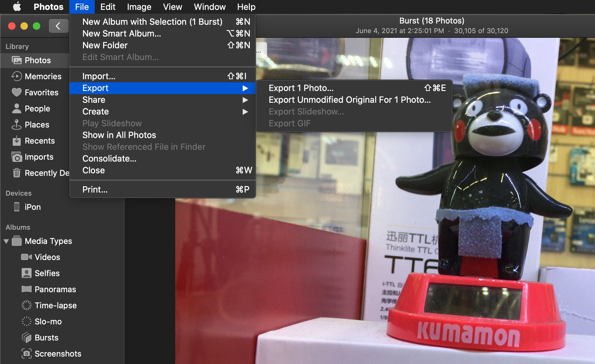Choose Close from File menu
This screenshot has width=595, height=364.
click(x=163, y=170)
